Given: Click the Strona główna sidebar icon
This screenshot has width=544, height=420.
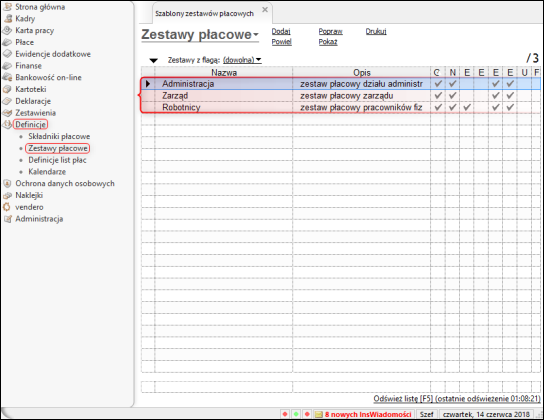Looking at the screenshot, I should [7, 7].
